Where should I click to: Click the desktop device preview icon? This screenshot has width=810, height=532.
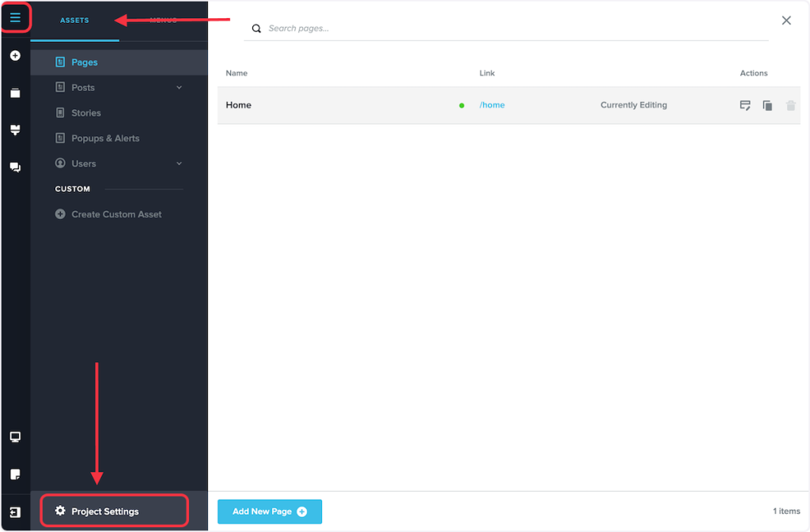[x=15, y=437]
